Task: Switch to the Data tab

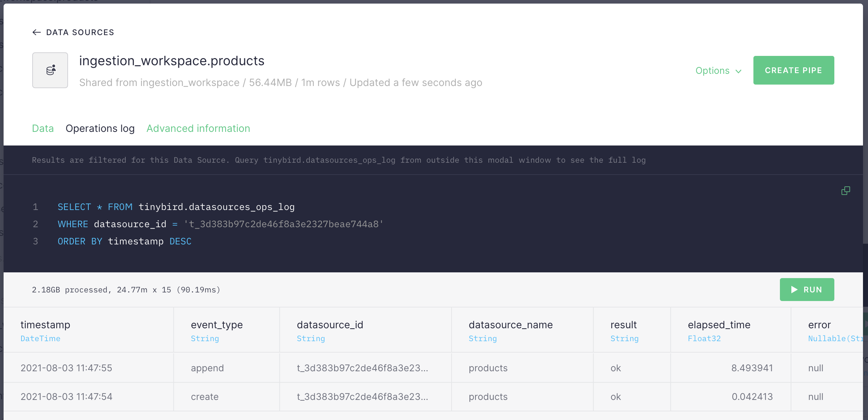Action: [x=43, y=128]
